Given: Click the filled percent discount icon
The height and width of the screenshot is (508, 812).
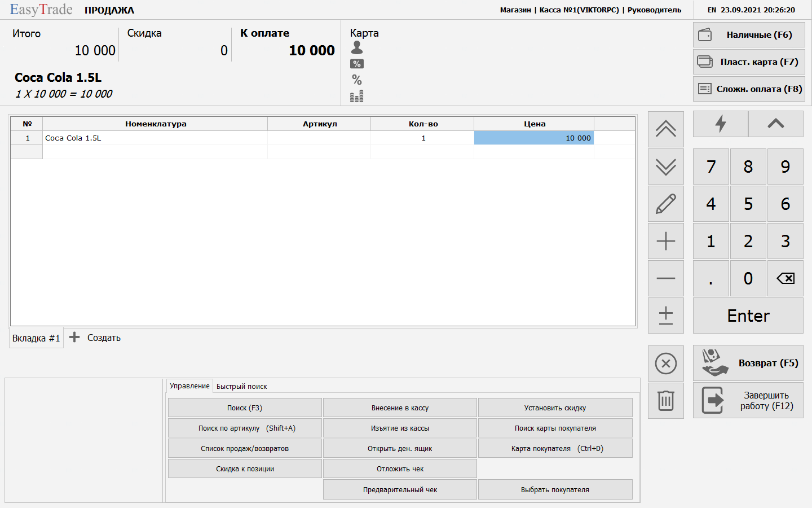Looking at the screenshot, I should tap(357, 64).
